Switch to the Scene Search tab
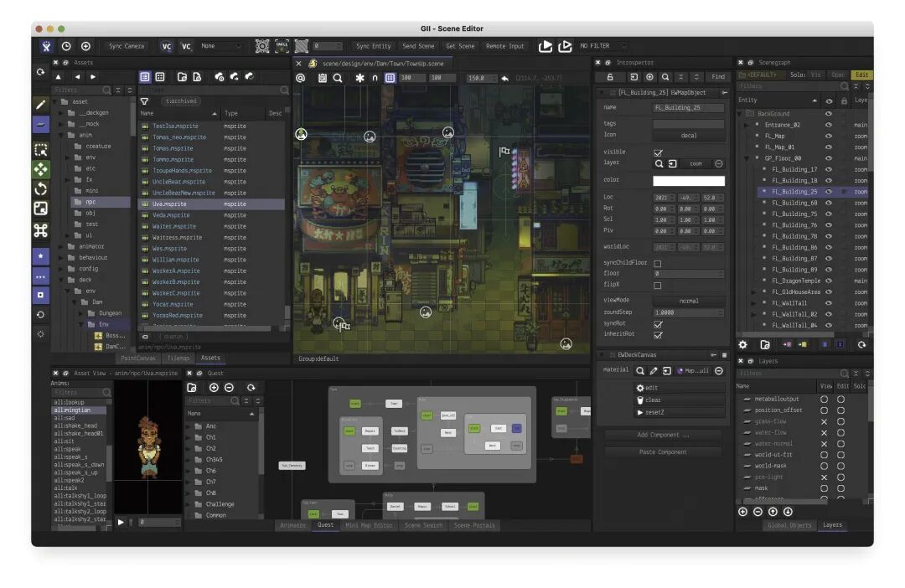 click(x=423, y=525)
